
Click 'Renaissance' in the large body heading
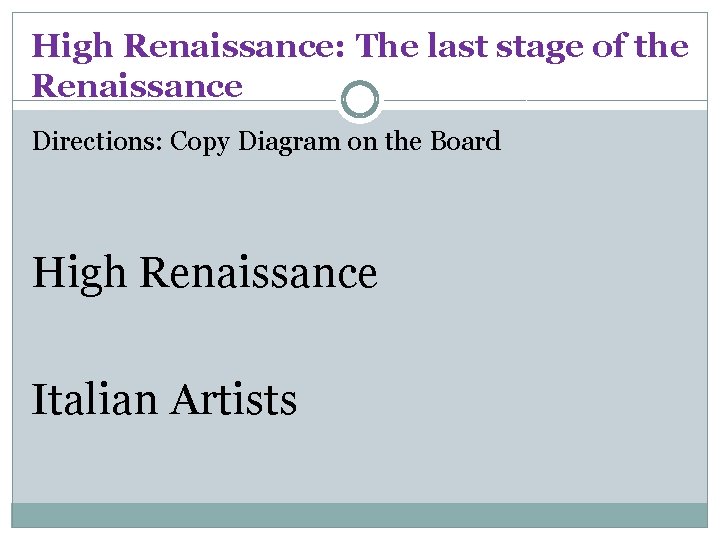[258, 272]
